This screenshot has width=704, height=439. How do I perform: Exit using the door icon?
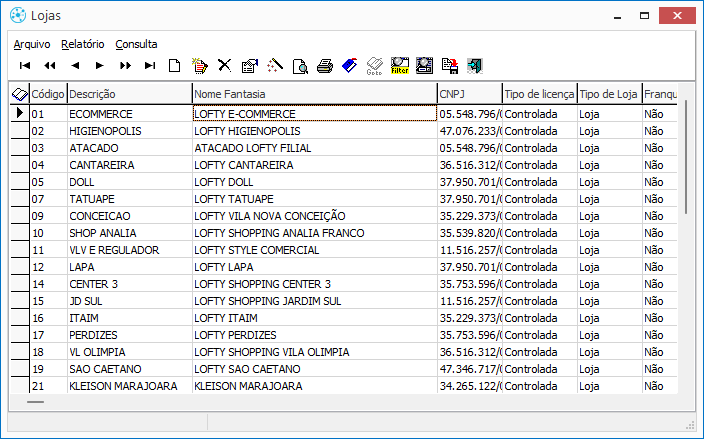point(475,66)
